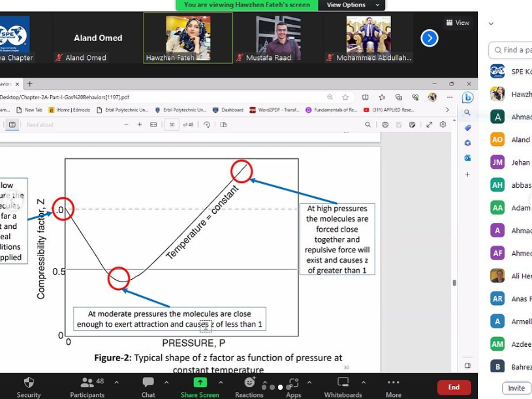532x399 pixels.
Task: Open Fundamentals of Re... bookmark
Action: point(332,110)
